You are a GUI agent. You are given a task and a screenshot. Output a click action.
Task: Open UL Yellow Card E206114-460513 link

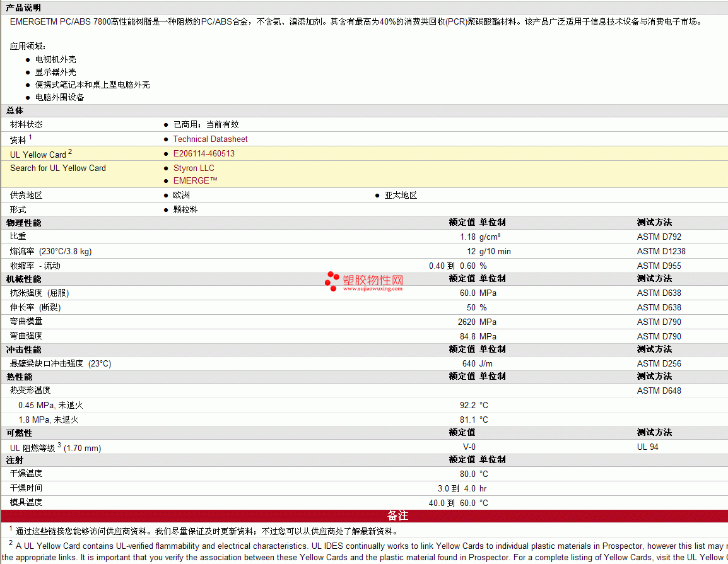[x=204, y=153]
